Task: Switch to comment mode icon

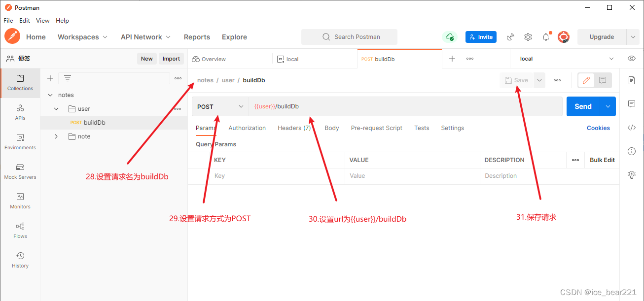Action: click(603, 80)
